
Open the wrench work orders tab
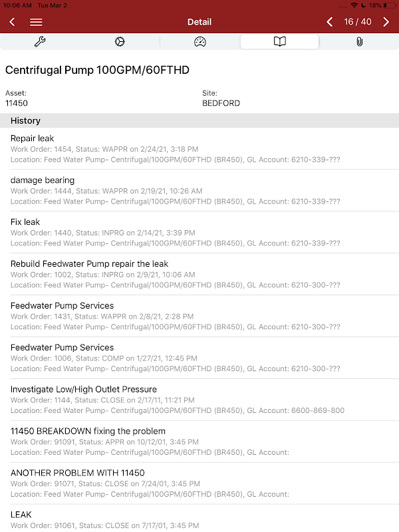coord(40,42)
